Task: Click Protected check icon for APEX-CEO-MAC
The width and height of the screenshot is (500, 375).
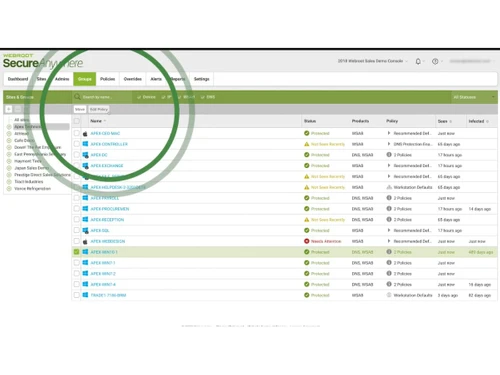Action: pyautogui.click(x=307, y=133)
